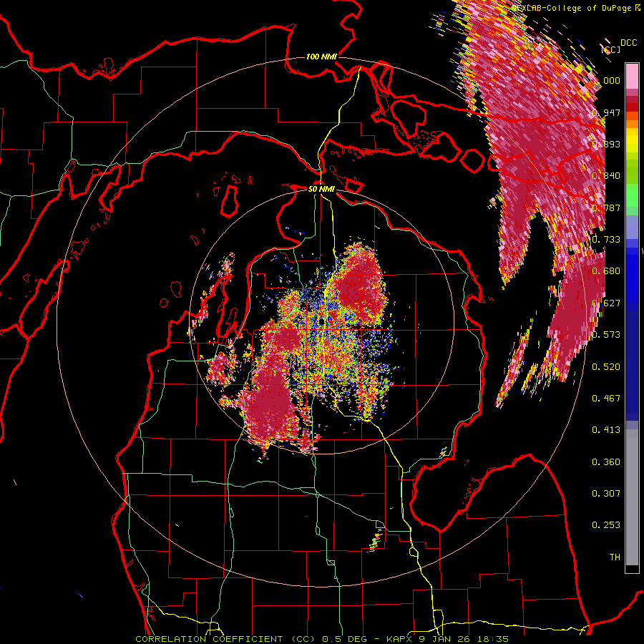644x644 pixels.
Task: Click the 0.520 legend value
Action: tap(606, 367)
